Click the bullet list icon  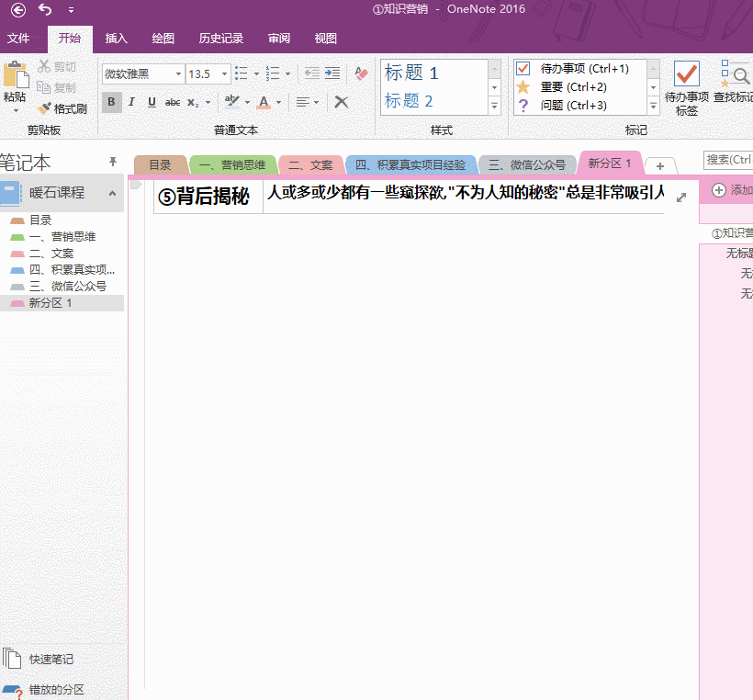[x=242, y=73]
